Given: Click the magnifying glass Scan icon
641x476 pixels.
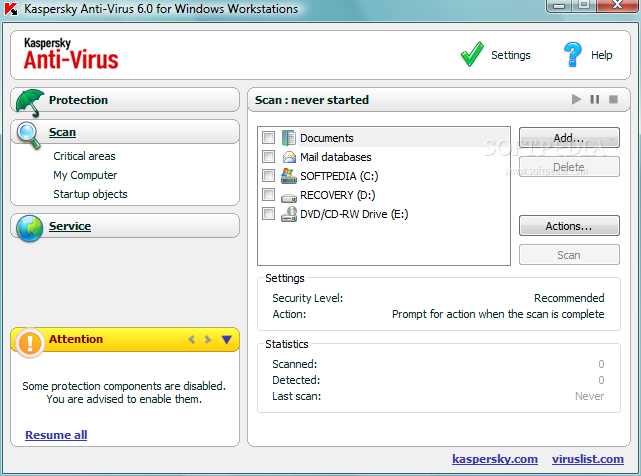Looking at the screenshot, I should (29, 135).
